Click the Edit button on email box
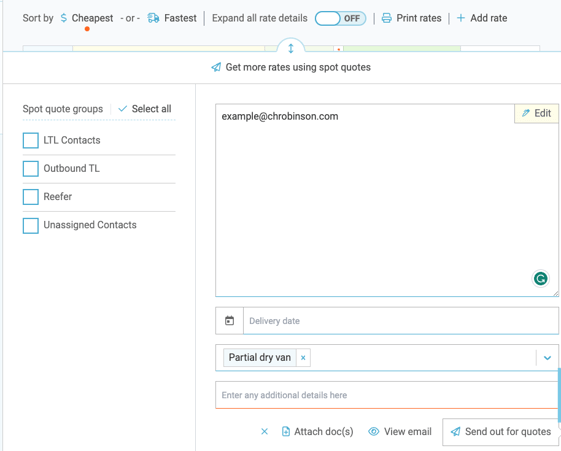The width and height of the screenshot is (561, 451). [536, 113]
